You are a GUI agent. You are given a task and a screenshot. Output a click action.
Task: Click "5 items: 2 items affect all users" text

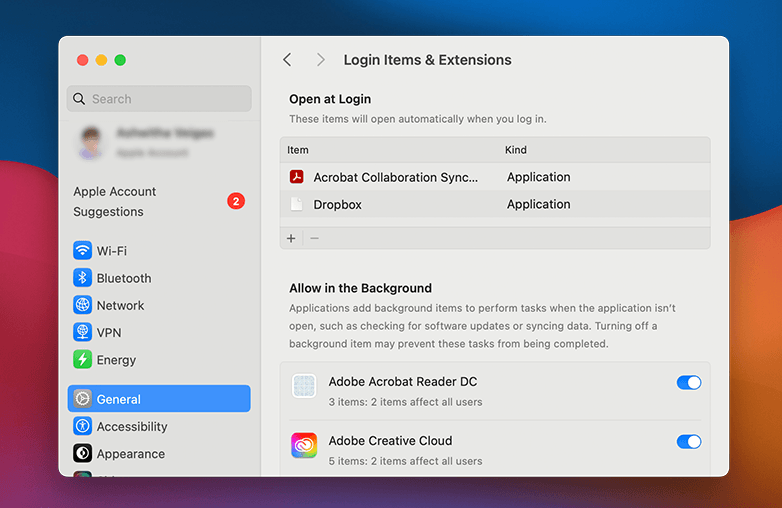405,461
